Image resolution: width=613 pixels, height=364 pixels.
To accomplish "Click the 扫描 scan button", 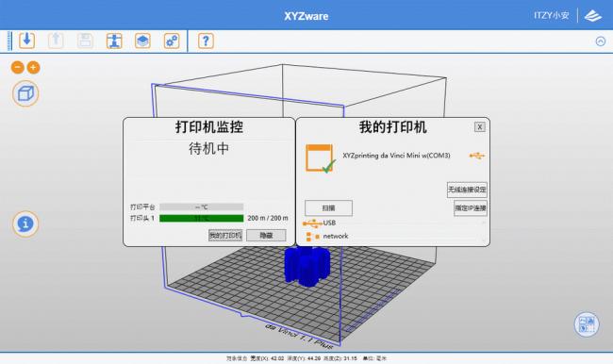I will click(x=328, y=208).
